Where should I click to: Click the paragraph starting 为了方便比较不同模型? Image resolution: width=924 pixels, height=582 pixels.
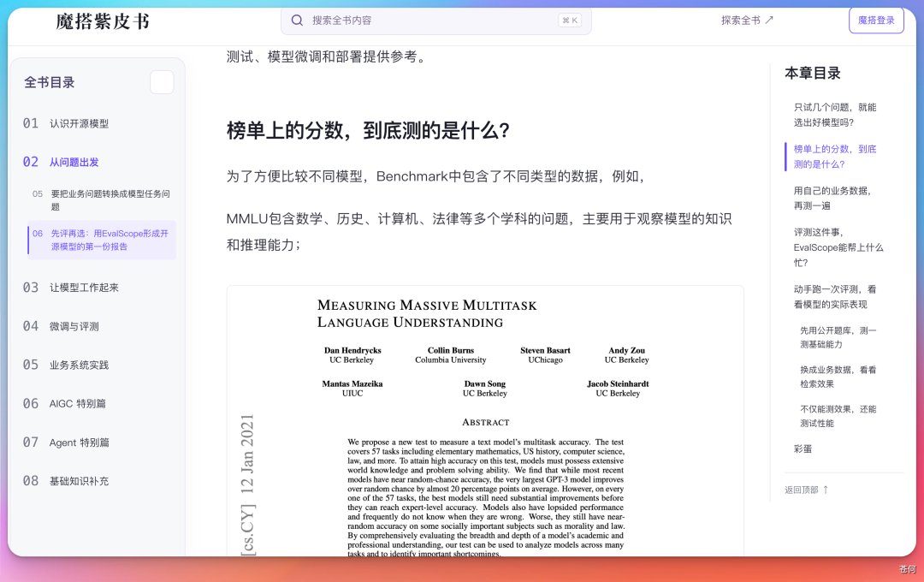point(435,176)
